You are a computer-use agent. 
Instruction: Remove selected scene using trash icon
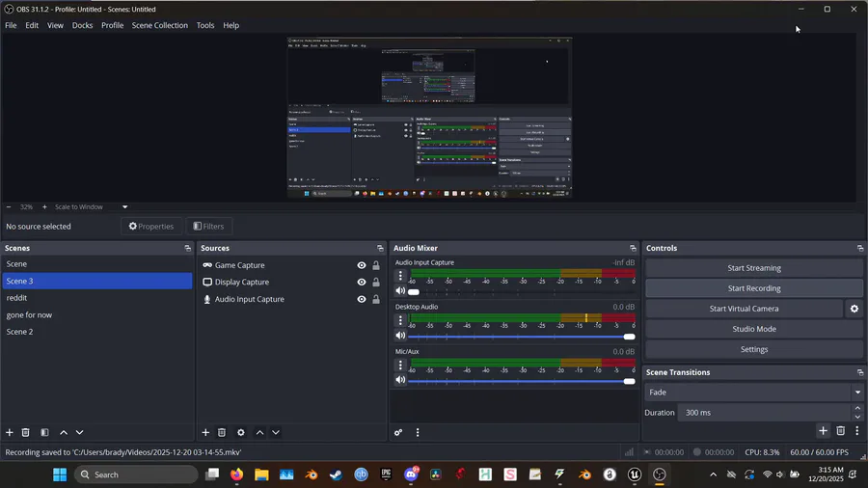click(25, 432)
